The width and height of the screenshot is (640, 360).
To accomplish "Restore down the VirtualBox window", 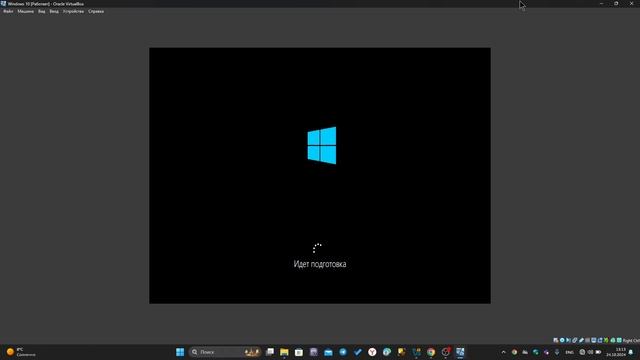I will [616, 3].
